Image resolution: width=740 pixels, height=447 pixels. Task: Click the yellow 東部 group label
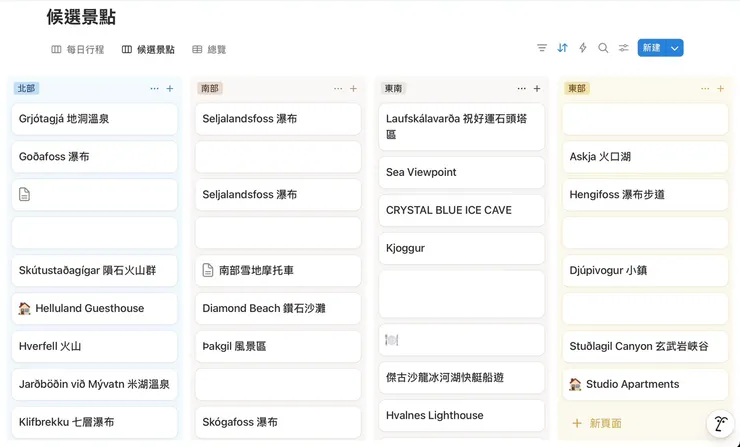tap(577, 89)
